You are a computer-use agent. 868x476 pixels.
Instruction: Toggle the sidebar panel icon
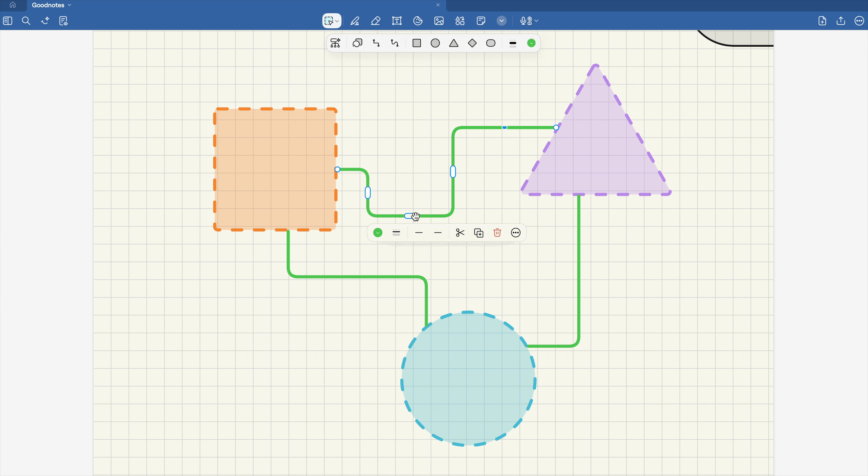[x=8, y=21]
